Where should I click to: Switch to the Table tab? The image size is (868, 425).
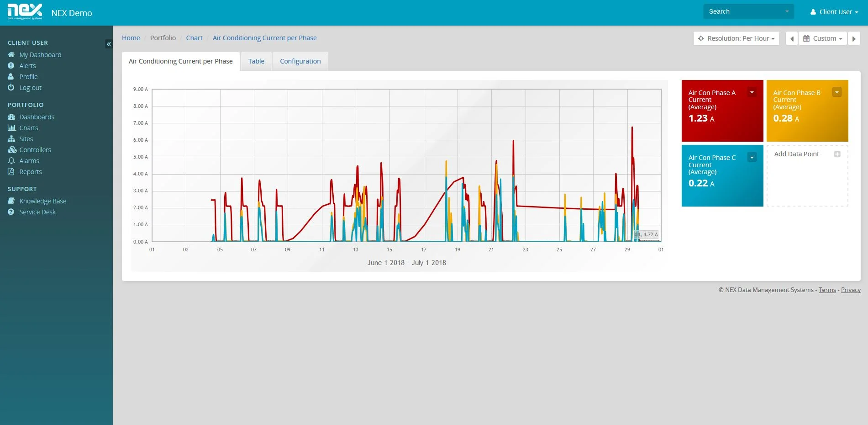(256, 61)
